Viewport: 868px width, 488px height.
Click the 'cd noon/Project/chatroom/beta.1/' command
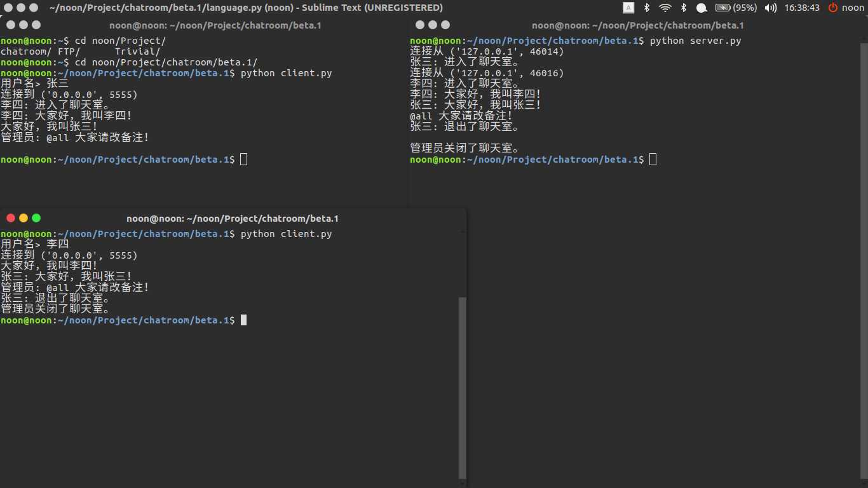[166, 62]
